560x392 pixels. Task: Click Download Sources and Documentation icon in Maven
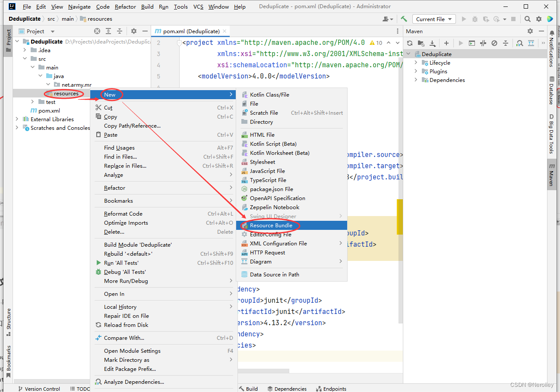432,43
